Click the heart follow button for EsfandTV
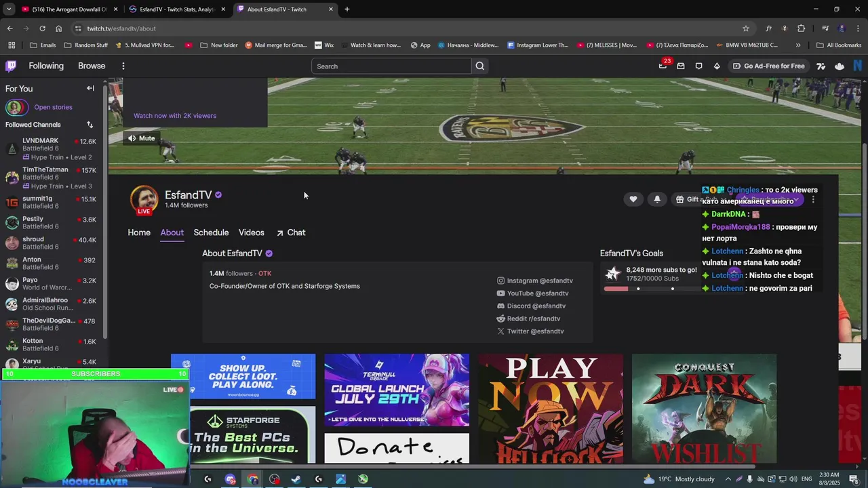Viewport: 868px width, 488px height. pyautogui.click(x=633, y=199)
